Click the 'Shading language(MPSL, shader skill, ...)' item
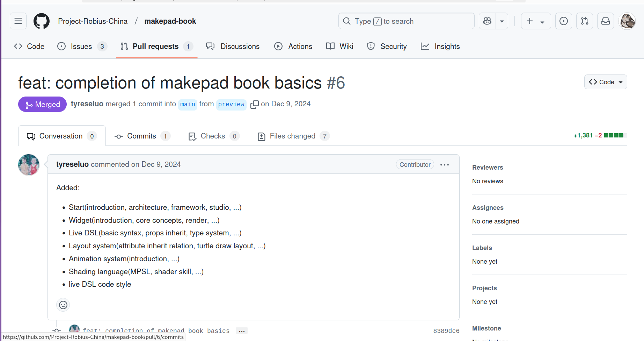Image resolution: width=644 pixels, height=341 pixels. [136, 272]
